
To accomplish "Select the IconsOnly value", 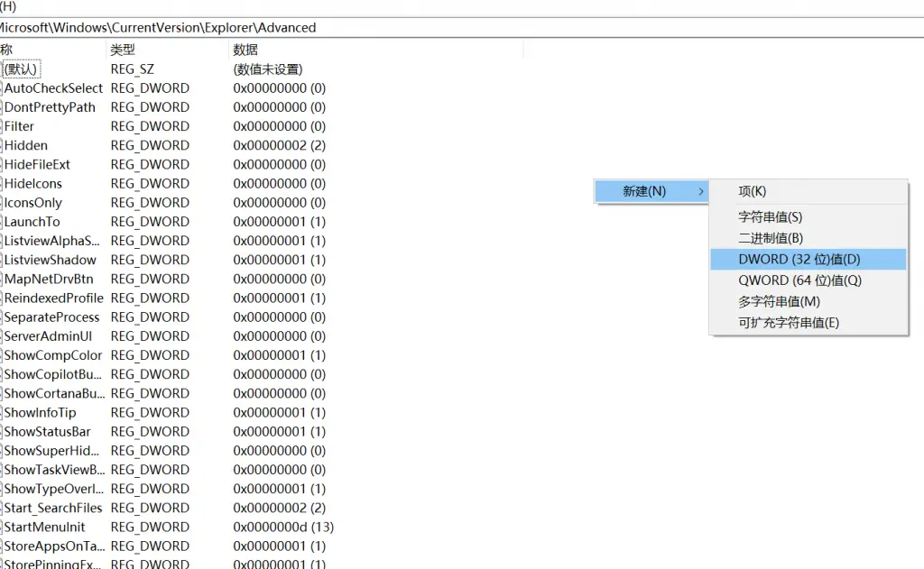I will tap(32, 203).
